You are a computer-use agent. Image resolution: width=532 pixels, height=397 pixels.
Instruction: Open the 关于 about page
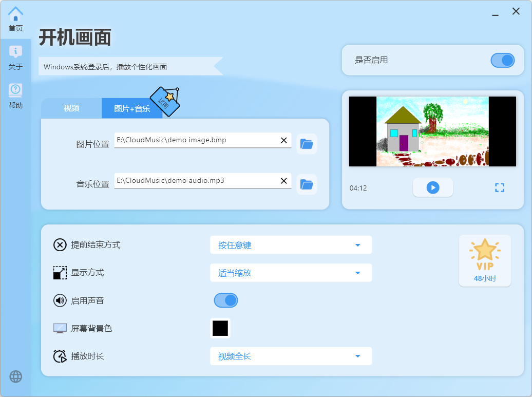click(15, 58)
